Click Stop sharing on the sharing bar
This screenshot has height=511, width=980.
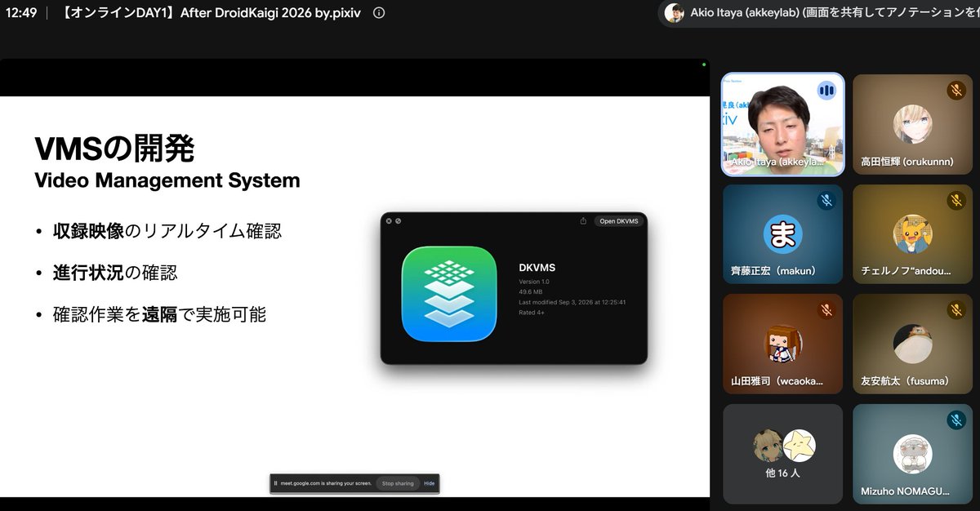coord(399,483)
